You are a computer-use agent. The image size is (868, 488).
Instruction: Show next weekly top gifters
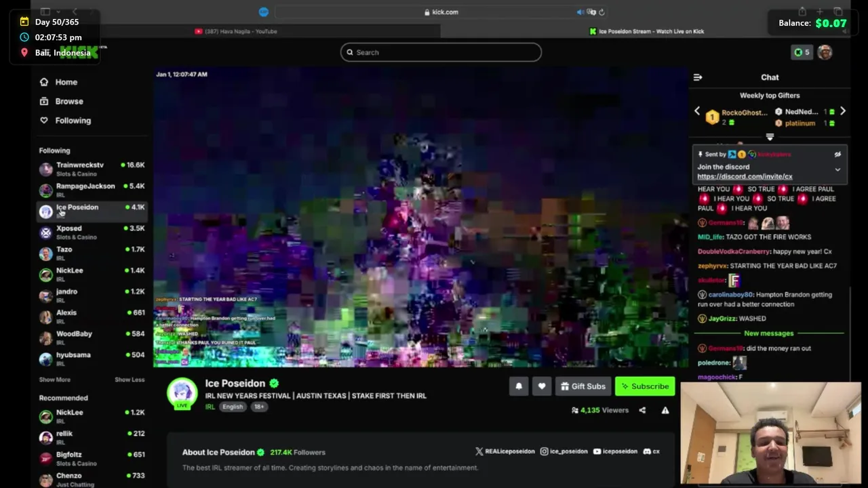[x=843, y=111]
